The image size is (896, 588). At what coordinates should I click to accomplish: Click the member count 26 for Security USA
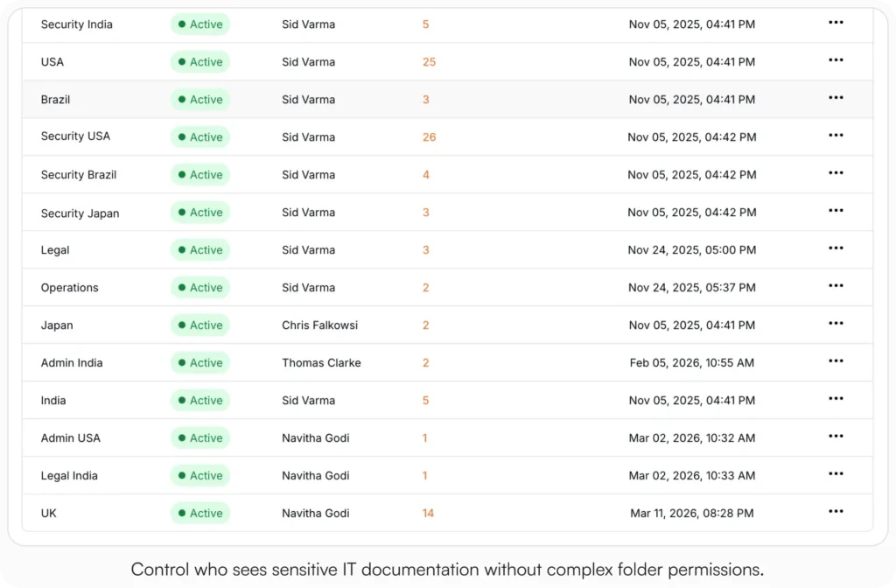click(x=429, y=137)
